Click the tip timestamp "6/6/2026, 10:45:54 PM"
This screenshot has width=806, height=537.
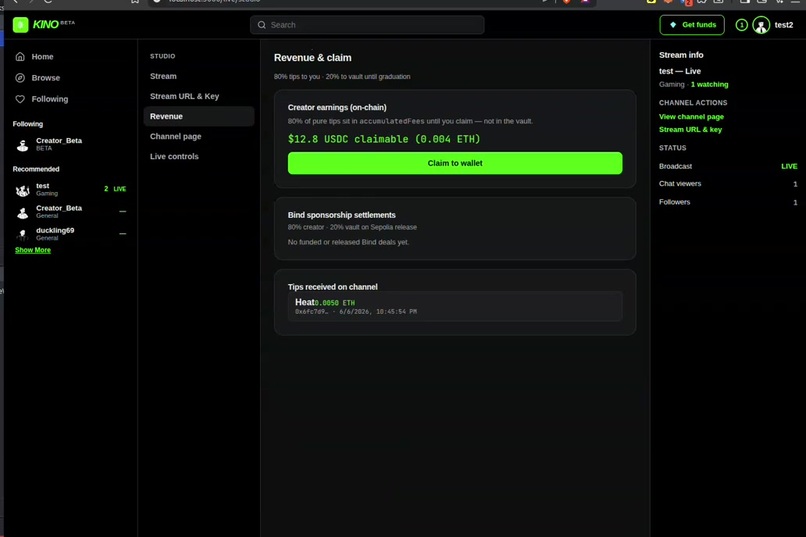pos(378,311)
